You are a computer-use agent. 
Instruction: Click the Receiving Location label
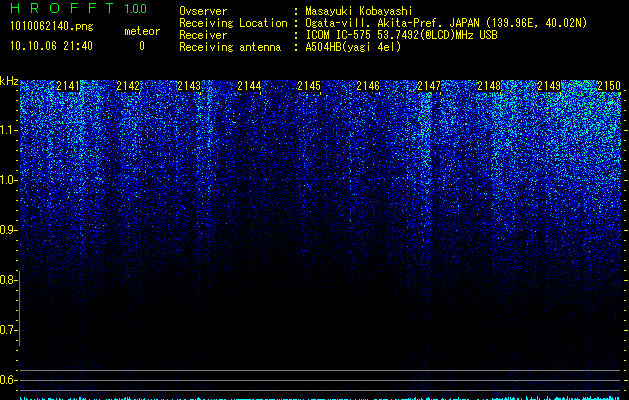233,23
